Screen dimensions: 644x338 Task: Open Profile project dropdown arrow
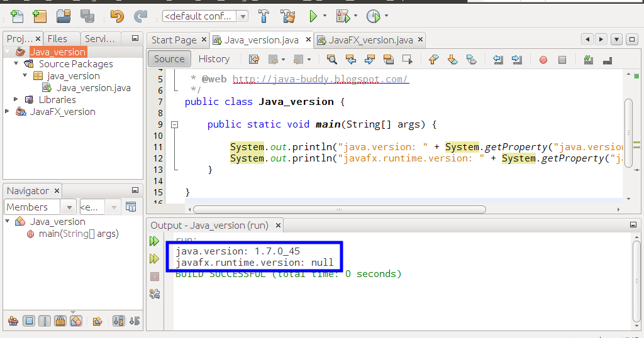pos(386,16)
